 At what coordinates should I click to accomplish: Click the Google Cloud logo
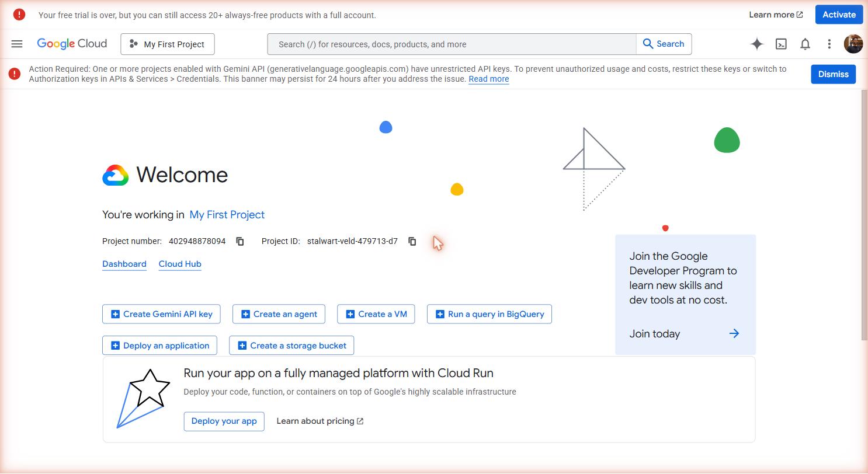pos(72,44)
